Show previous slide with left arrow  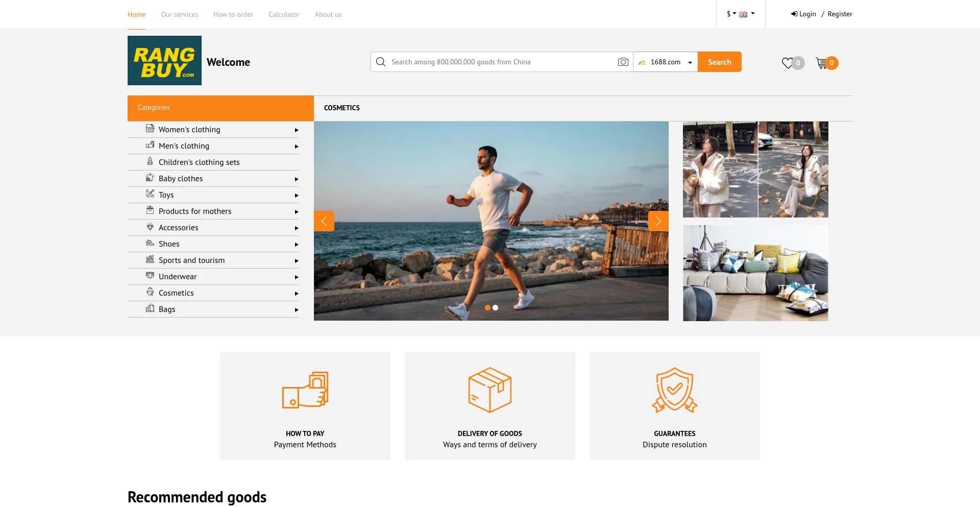point(324,221)
